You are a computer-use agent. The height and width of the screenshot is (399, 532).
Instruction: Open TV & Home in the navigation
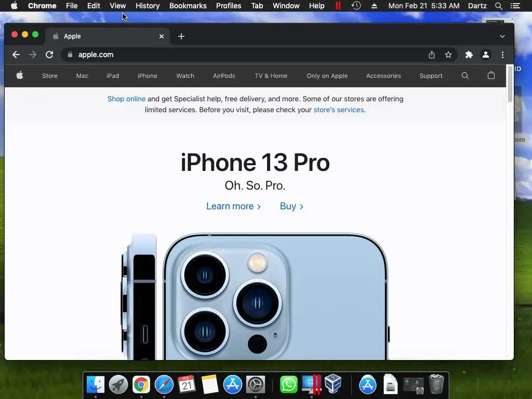(271, 76)
